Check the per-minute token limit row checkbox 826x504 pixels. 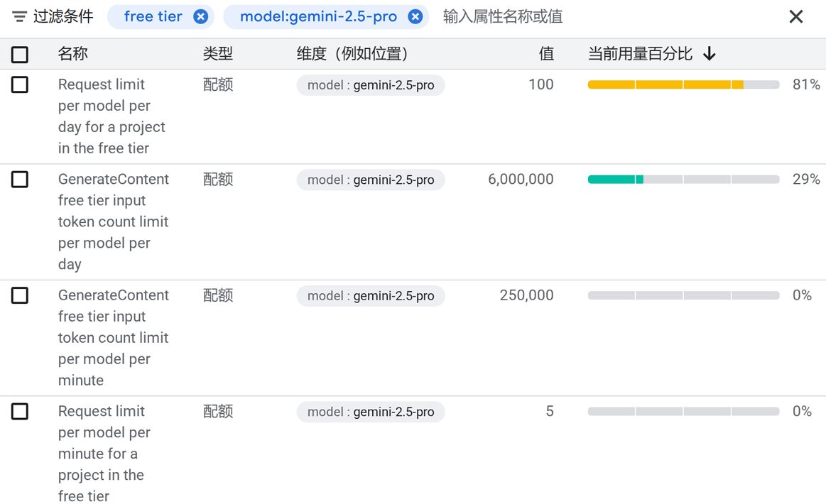click(20, 295)
